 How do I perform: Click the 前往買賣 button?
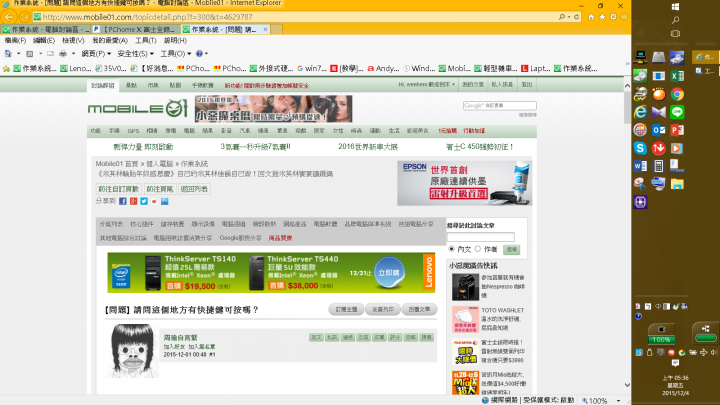pyautogui.click(x=159, y=189)
